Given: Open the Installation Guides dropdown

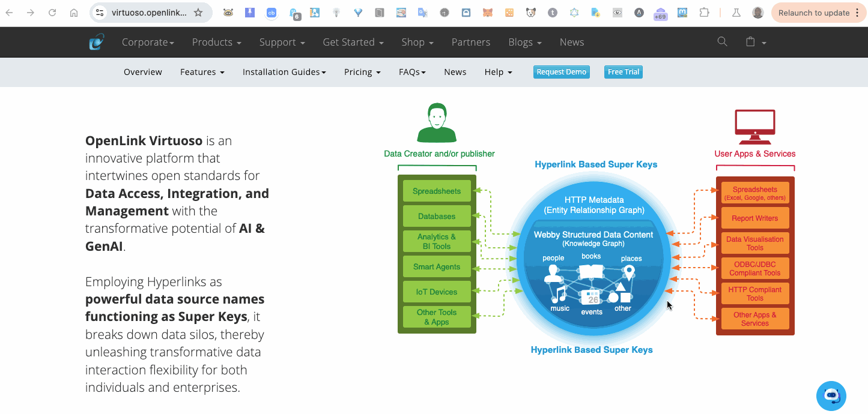Looking at the screenshot, I should click(284, 72).
